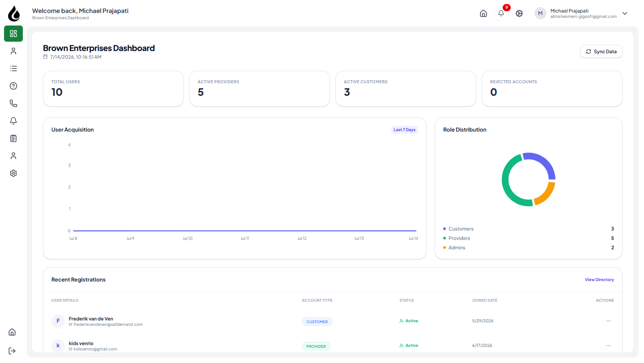Image resolution: width=644 pixels, height=363 pixels.
Task: Click the joined date 5/29/2026
Action: tap(483, 321)
